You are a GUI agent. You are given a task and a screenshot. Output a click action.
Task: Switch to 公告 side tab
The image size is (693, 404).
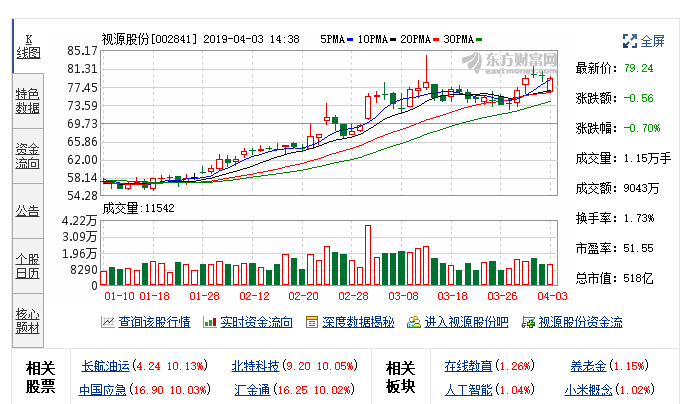pos(28,211)
